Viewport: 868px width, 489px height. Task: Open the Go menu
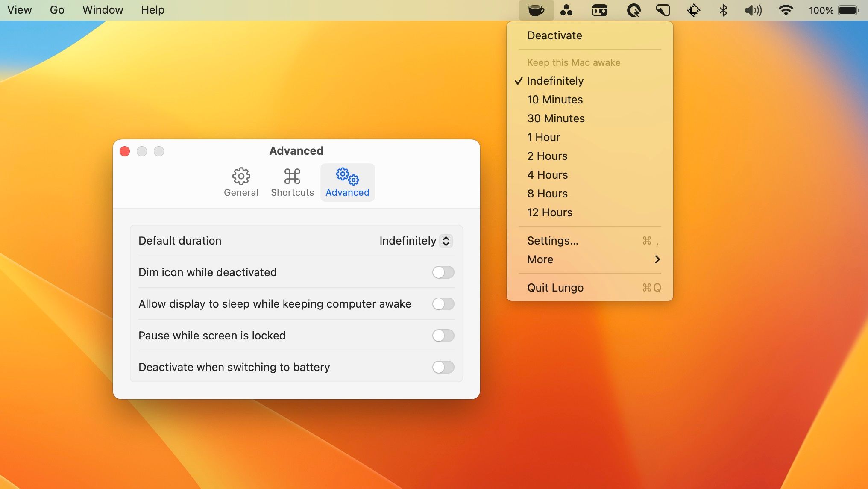pyautogui.click(x=57, y=10)
